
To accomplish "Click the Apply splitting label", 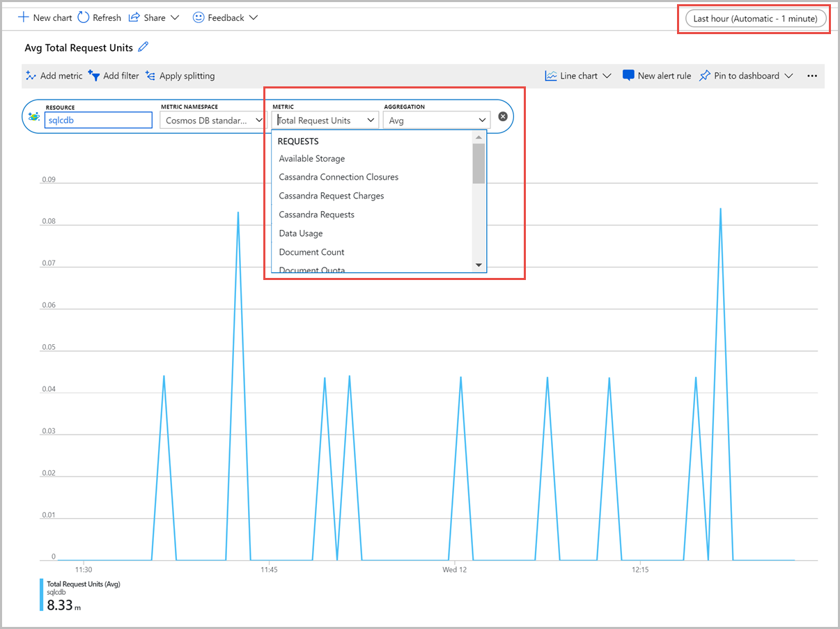I will click(x=187, y=76).
